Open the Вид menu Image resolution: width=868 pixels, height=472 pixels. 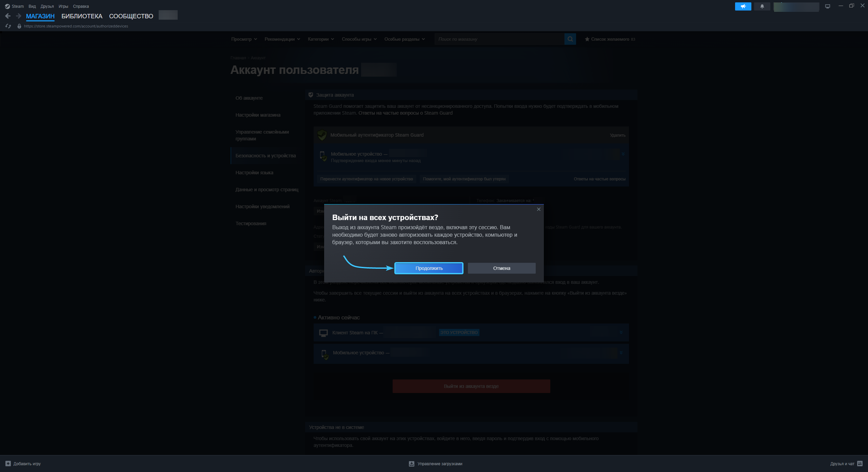pos(32,6)
